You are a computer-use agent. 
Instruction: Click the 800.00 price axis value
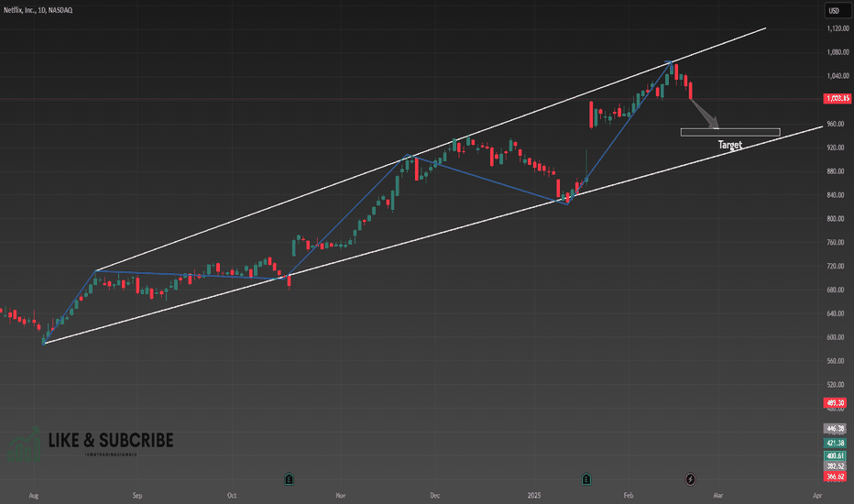click(x=836, y=218)
